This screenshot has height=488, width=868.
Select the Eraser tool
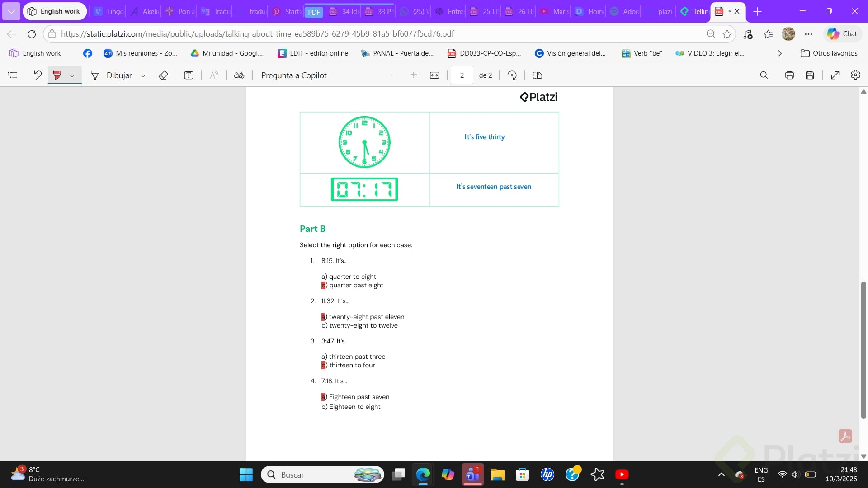[x=163, y=75]
